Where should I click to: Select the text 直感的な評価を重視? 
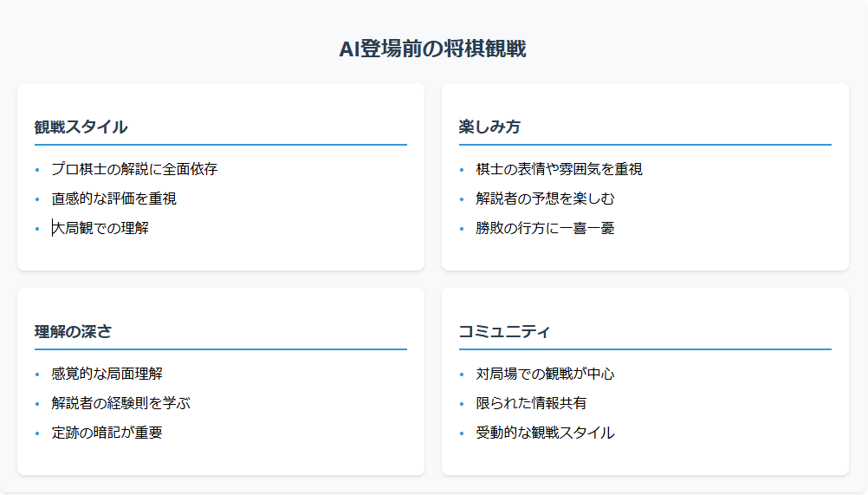(114, 199)
